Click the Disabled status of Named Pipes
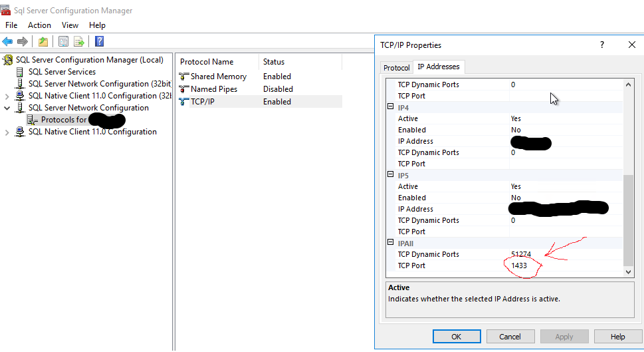The width and height of the screenshot is (644, 352). point(278,89)
